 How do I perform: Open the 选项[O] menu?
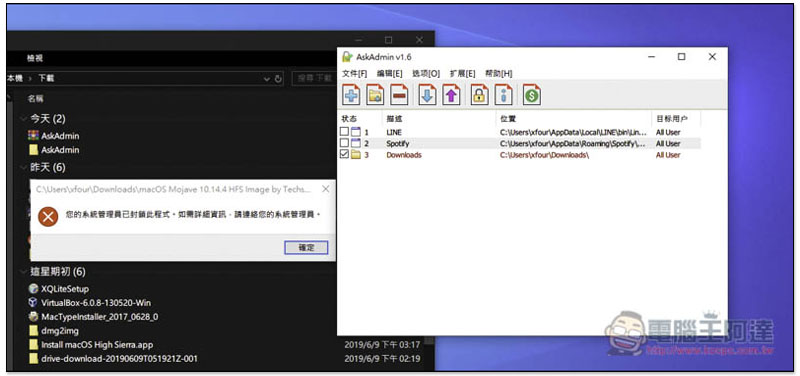coord(426,73)
